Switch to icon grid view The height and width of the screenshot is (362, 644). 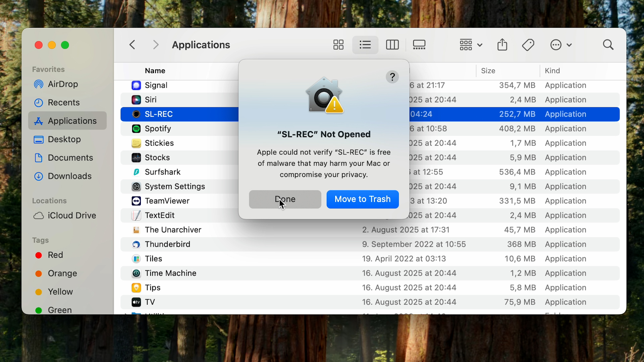click(x=338, y=45)
